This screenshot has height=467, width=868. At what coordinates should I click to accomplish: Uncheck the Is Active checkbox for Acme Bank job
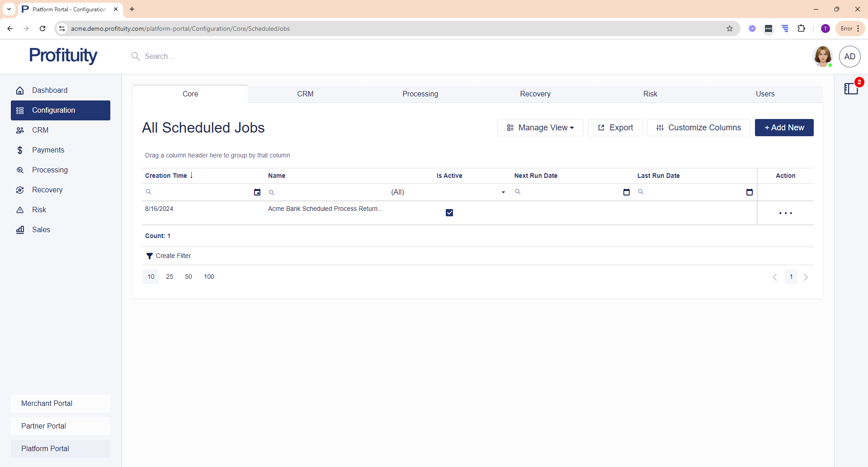pos(449,213)
